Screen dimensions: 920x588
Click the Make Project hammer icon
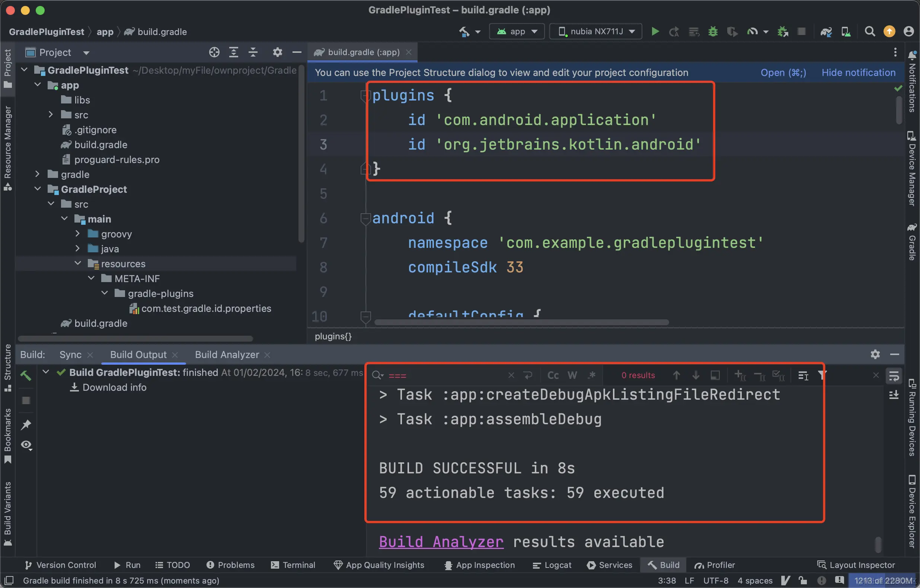[x=464, y=31]
